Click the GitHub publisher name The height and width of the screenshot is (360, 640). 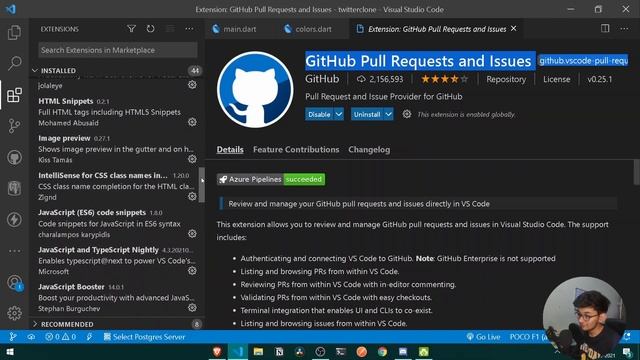coord(322,79)
